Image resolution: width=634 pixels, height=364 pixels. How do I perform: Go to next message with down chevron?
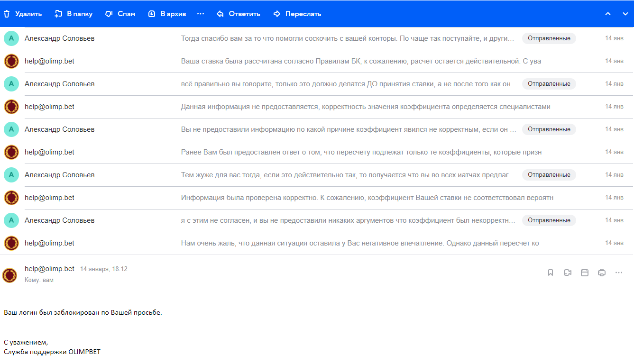(625, 14)
